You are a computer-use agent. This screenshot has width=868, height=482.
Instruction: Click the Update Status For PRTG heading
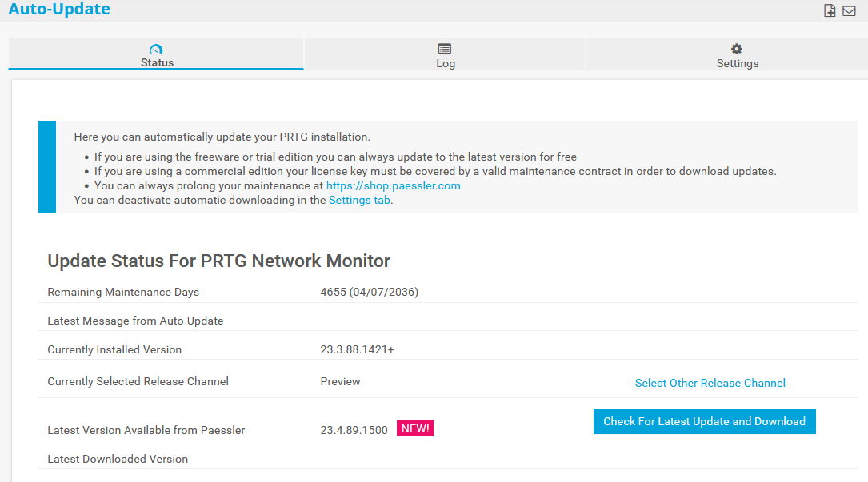[218, 261]
